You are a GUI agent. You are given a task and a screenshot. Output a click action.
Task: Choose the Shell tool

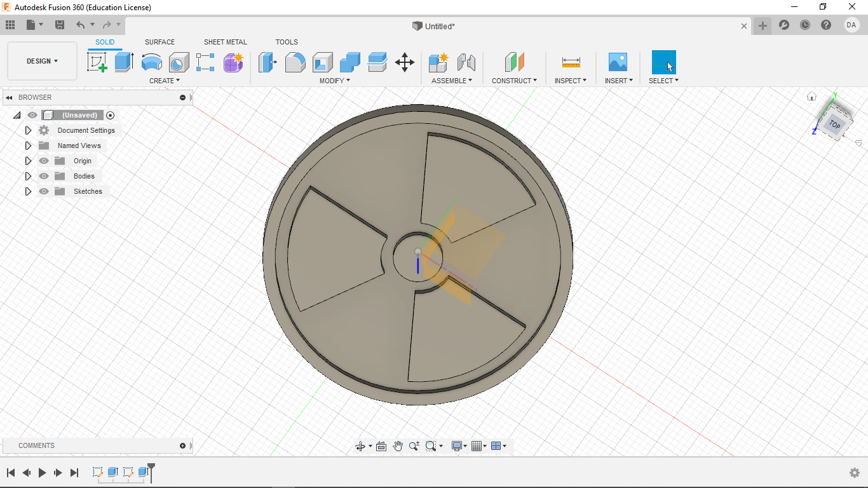pos(322,62)
